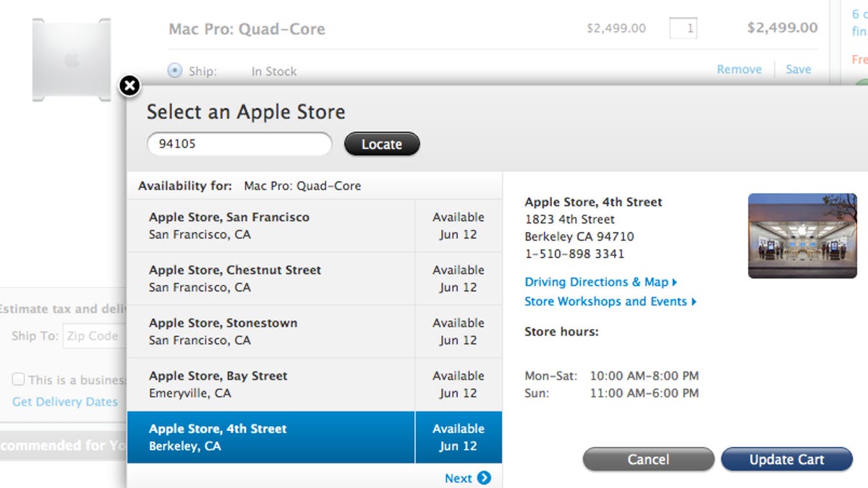Select Apple Store, Bay Street Emeryville
This screenshot has height=488, width=868.
click(x=271, y=384)
